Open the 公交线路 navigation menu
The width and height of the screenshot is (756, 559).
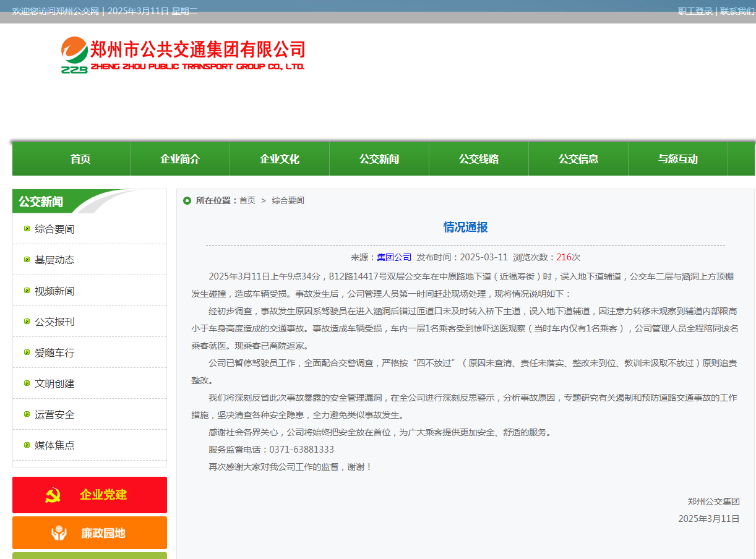[479, 159]
